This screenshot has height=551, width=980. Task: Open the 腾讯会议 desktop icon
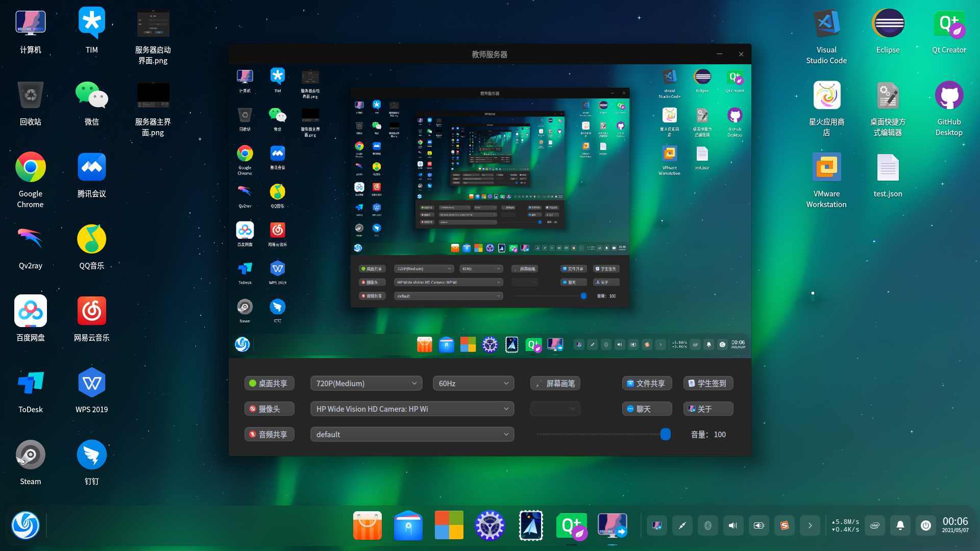(x=92, y=167)
